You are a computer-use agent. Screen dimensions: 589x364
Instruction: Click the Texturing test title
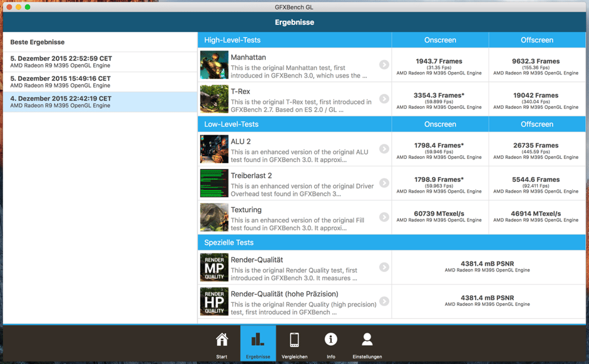pyautogui.click(x=246, y=210)
